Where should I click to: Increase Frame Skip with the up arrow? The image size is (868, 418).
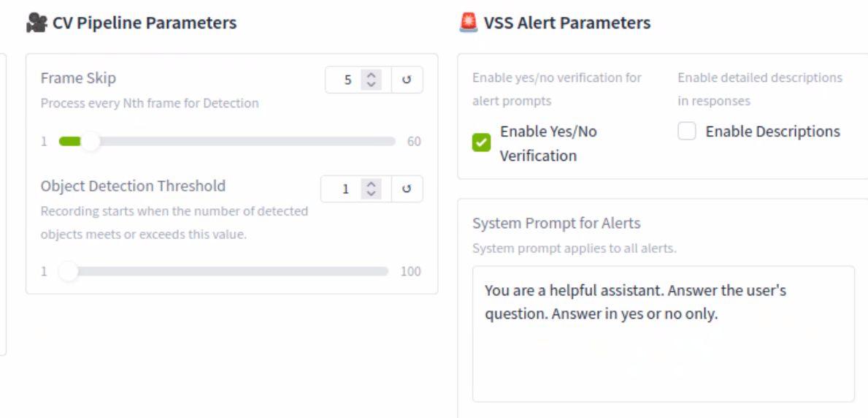372,75
